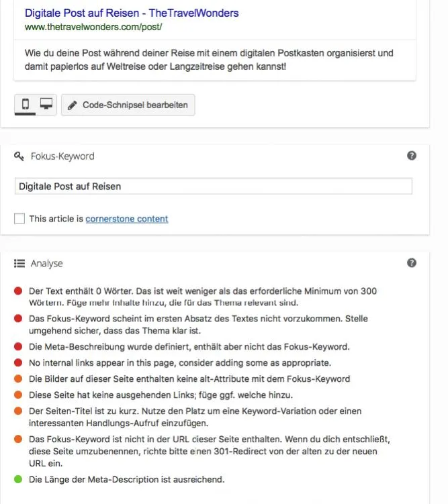Open help icon next to Fokus-Keyword
This screenshot has width=448, height=504.
coord(412,156)
